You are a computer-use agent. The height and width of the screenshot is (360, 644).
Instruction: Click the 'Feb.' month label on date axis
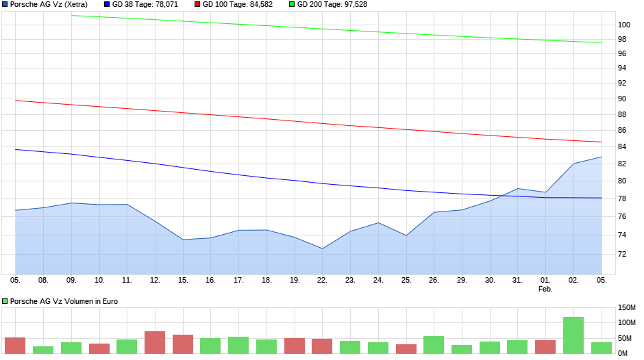pyautogui.click(x=545, y=289)
